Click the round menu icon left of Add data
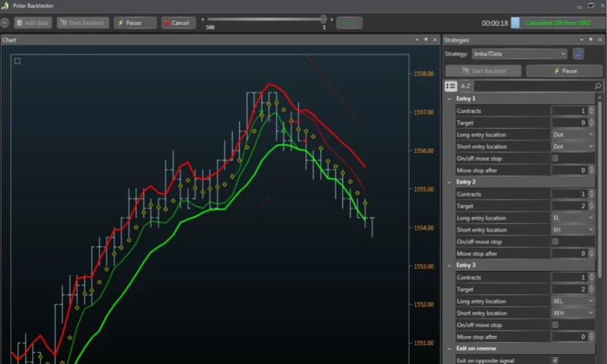This screenshot has width=607, height=364. pyautogui.click(x=5, y=23)
